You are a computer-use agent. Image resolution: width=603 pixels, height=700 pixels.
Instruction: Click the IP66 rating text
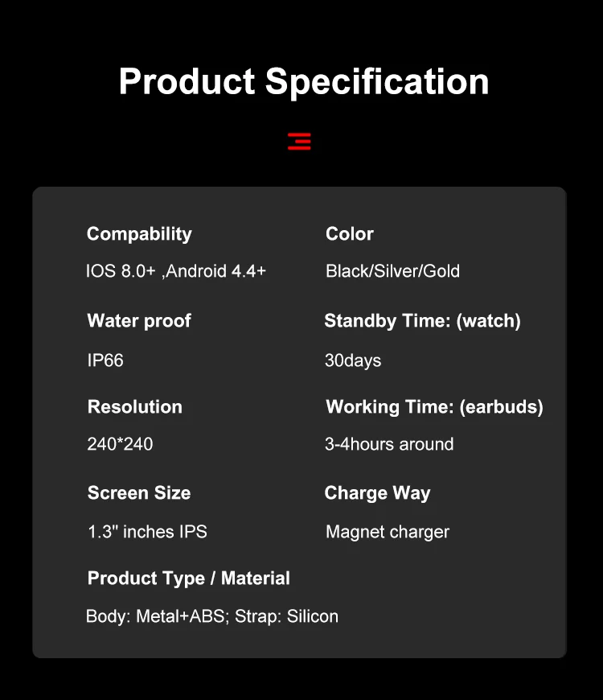(105, 360)
